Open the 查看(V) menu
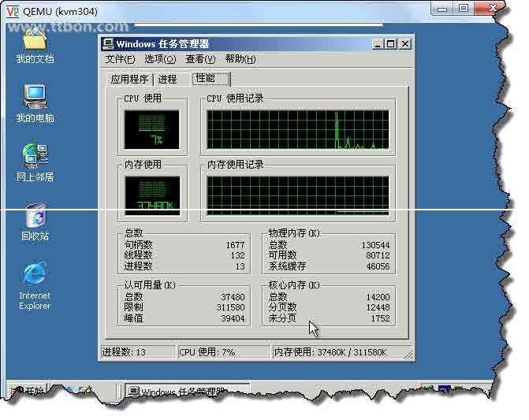Screen dimensions: 529x420 click(200, 59)
